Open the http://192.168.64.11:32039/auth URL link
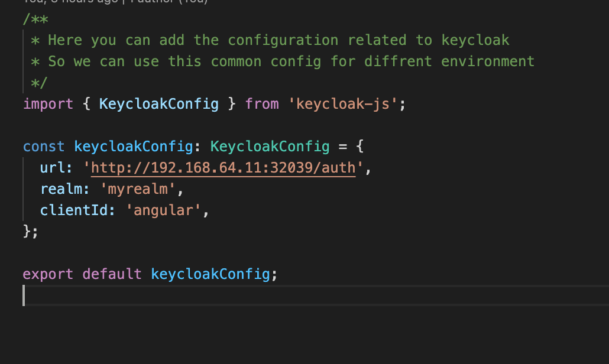Viewport: 609px width, 364px height. pos(223,168)
